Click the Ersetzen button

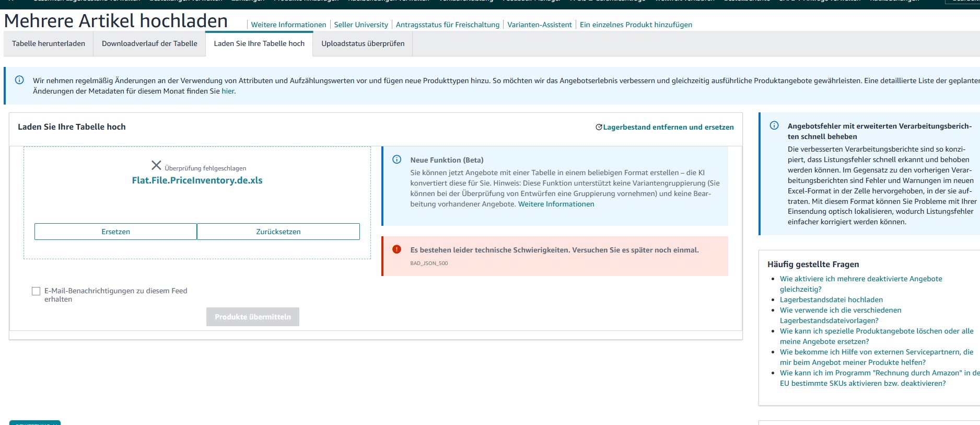(115, 232)
